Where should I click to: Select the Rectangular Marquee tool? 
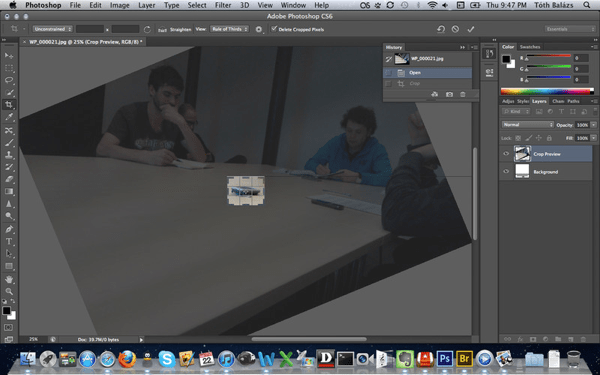pos(9,68)
